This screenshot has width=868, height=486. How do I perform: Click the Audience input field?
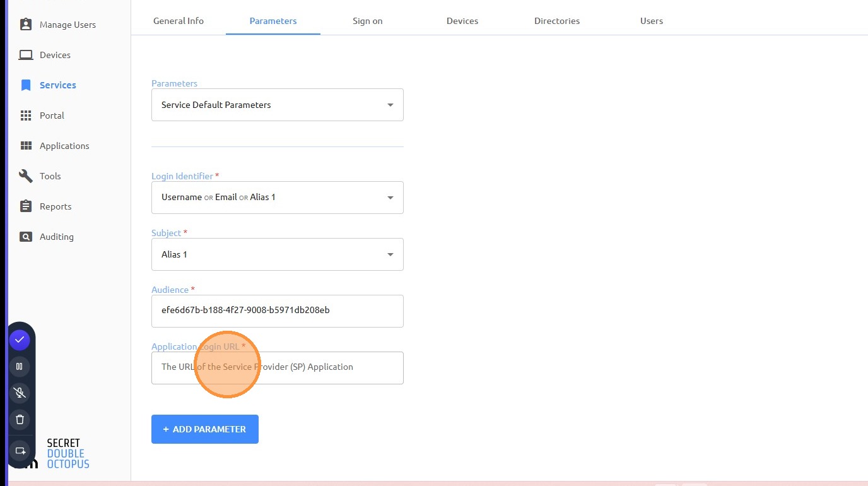(x=278, y=311)
